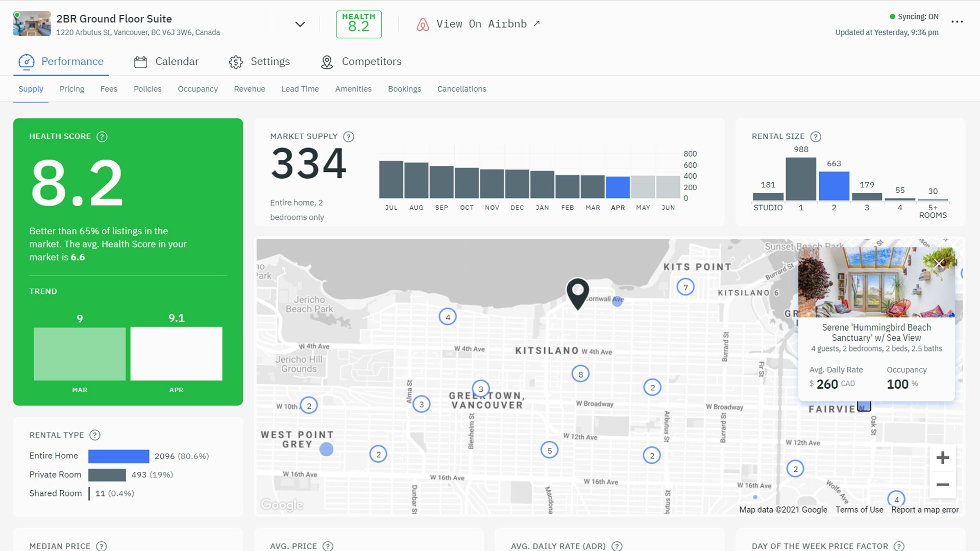Select the blue APR bar in supply chart
Viewport: 980px width, 551px height.
[x=618, y=187]
